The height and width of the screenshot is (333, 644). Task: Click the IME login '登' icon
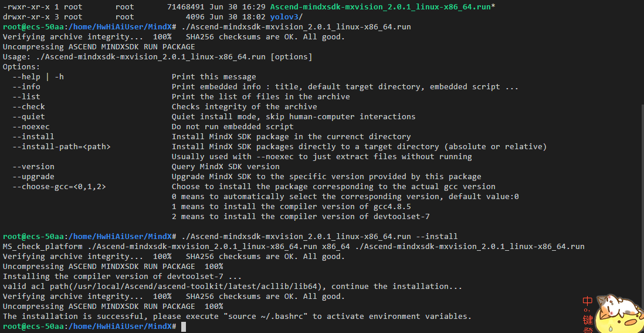[588, 329]
